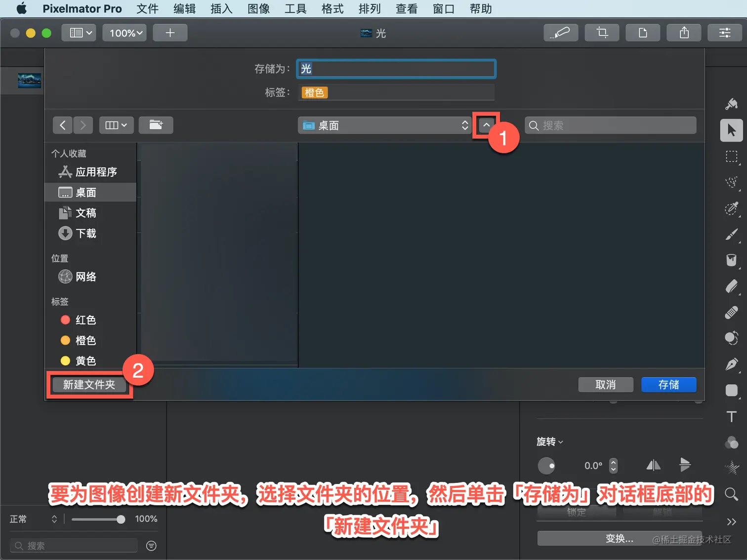Viewport: 747px width, 560px height.
Task: Select the rectangular selection tool
Action: [x=732, y=157]
